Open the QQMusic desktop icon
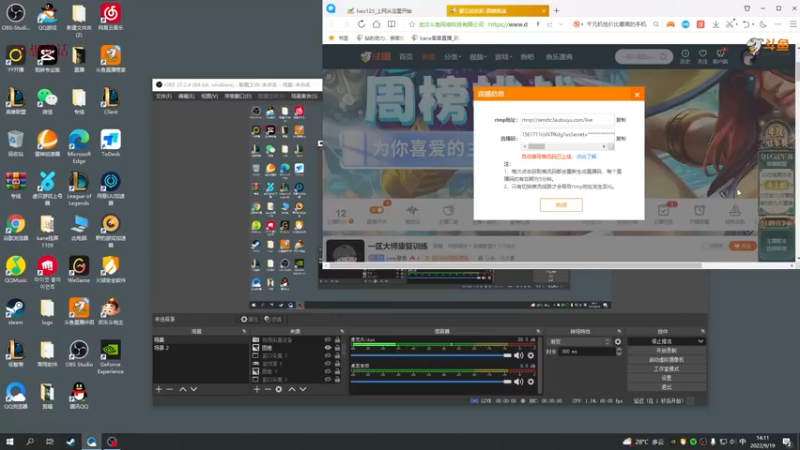This screenshot has width=800, height=450. pos(16,269)
